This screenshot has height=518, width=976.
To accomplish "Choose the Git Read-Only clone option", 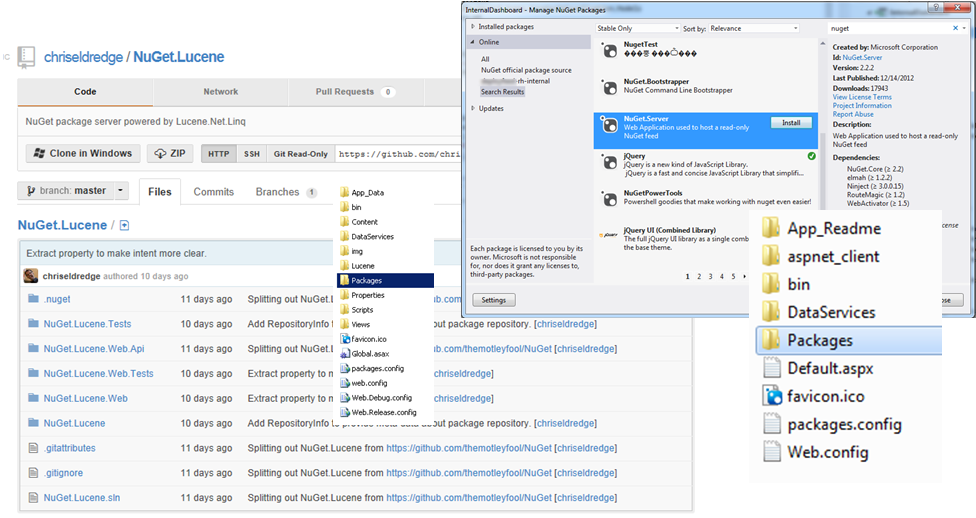I will click(300, 154).
